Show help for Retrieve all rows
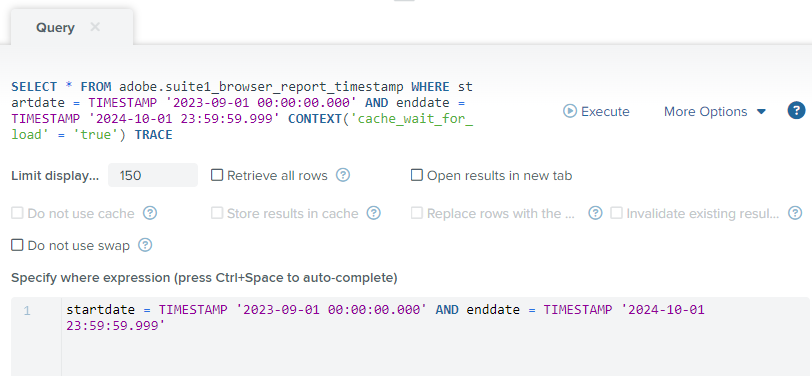 (x=343, y=176)
